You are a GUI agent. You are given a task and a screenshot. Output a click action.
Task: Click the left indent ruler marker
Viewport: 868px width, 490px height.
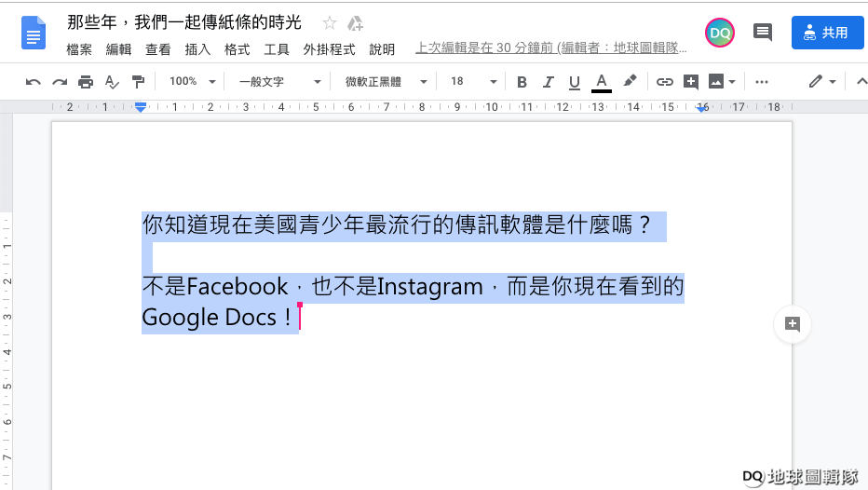141,107
